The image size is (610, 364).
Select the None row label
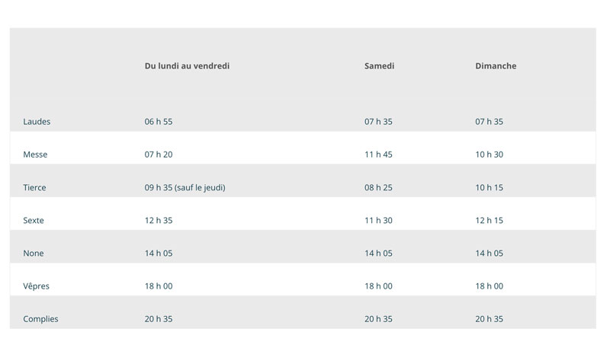(33, 254)
